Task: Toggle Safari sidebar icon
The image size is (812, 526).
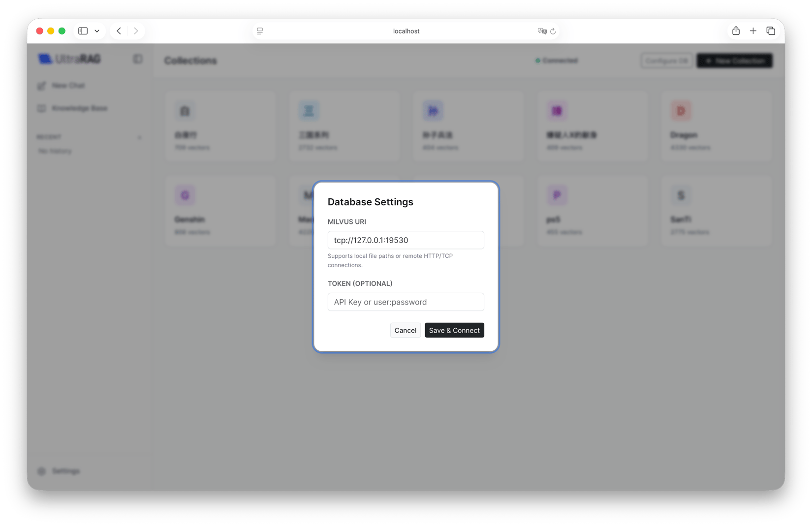Action: pyautogui.click(x=83, y=31)
